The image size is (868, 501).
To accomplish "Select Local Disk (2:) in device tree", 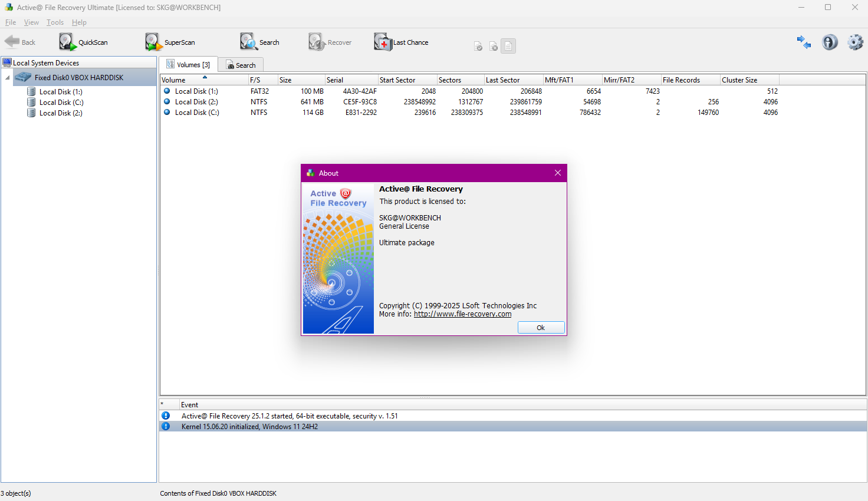I will point(61,113).
